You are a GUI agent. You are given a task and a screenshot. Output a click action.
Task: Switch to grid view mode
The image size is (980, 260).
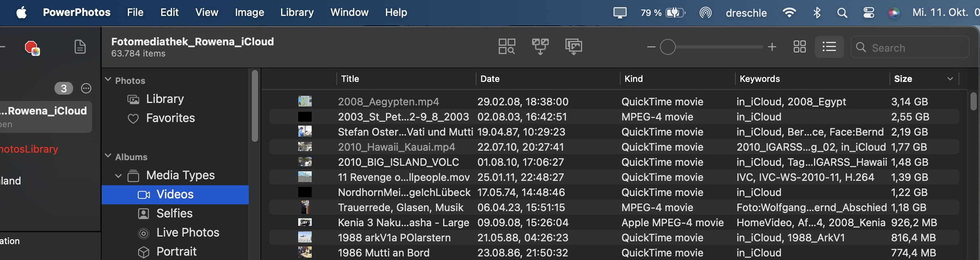[x=799, y=47]
